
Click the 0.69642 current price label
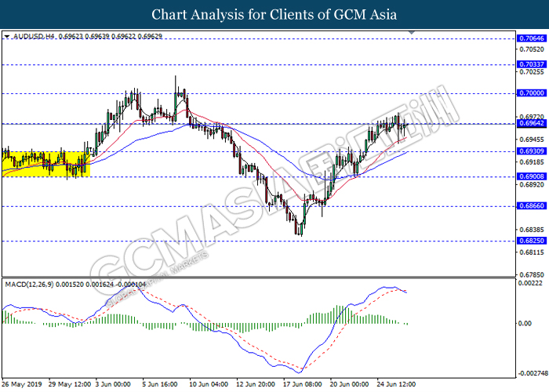[532, 123]
